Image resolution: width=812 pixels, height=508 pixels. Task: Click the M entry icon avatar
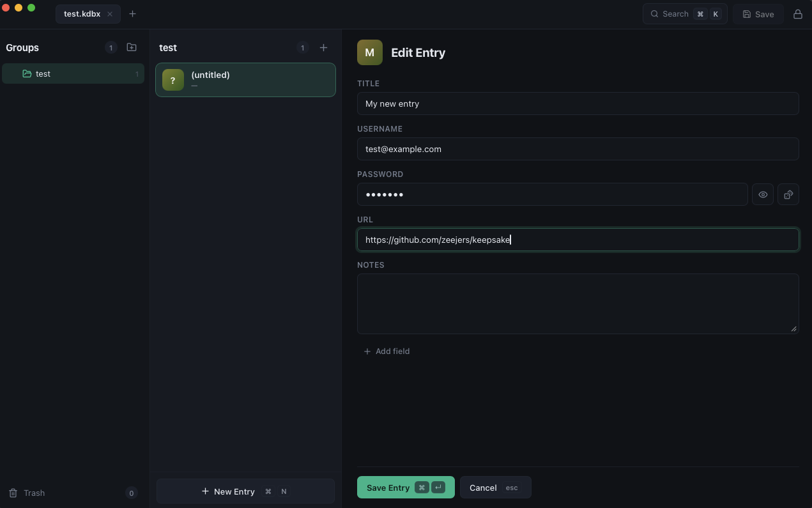(370, 52)
